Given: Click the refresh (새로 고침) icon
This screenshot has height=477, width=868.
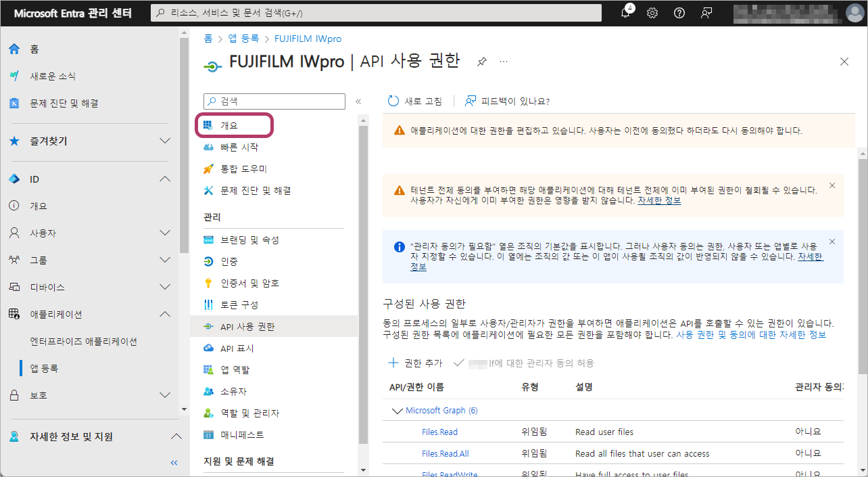Looking at the screenshot, I should point(393,101).
